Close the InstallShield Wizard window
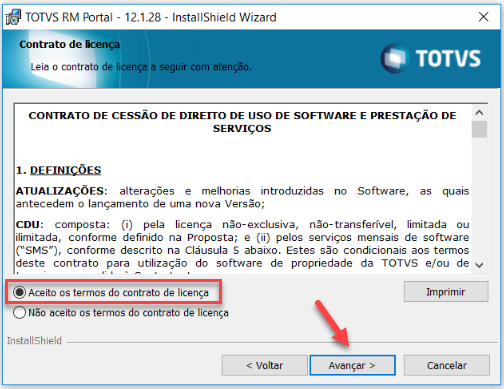 coord(483,17)
